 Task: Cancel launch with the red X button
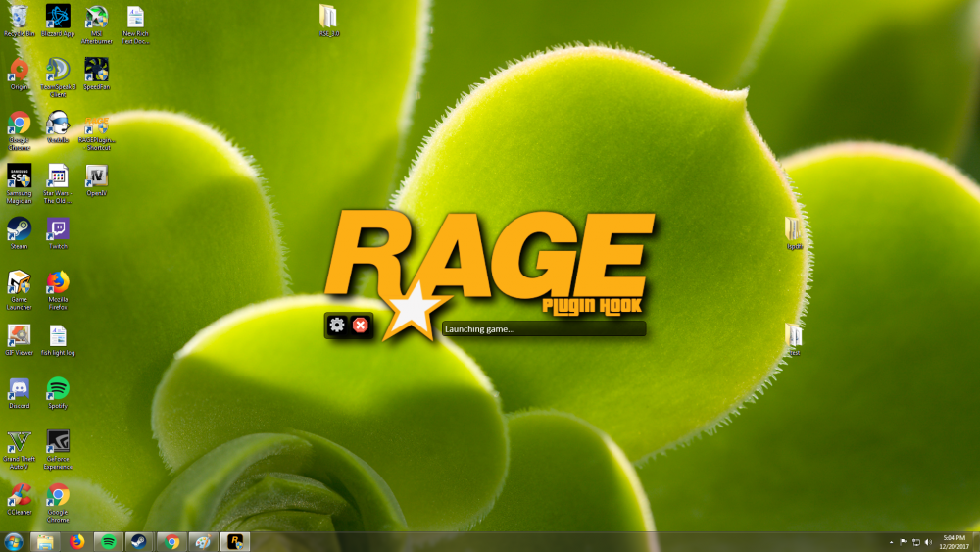(x=360, y=326)
